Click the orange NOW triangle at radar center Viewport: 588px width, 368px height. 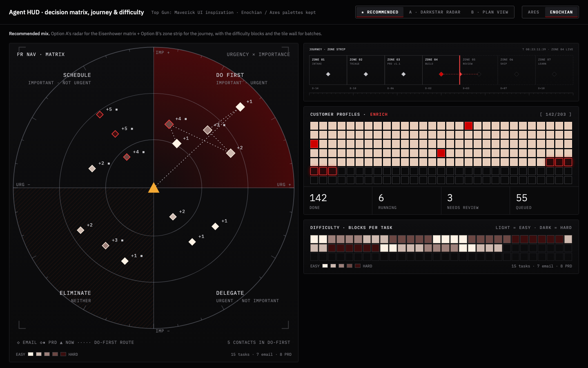point(154,188)
